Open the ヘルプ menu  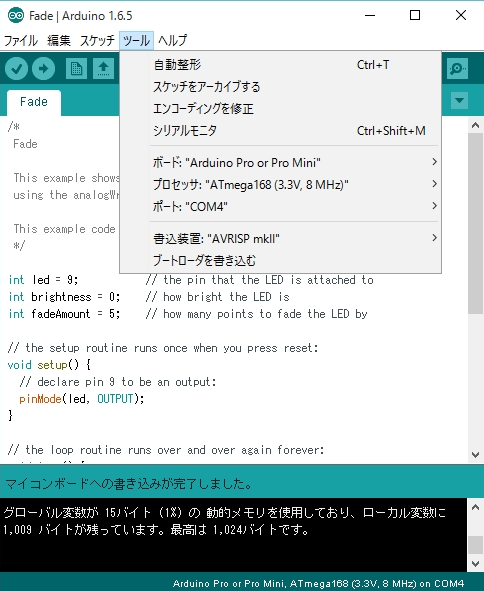point(172,40)
